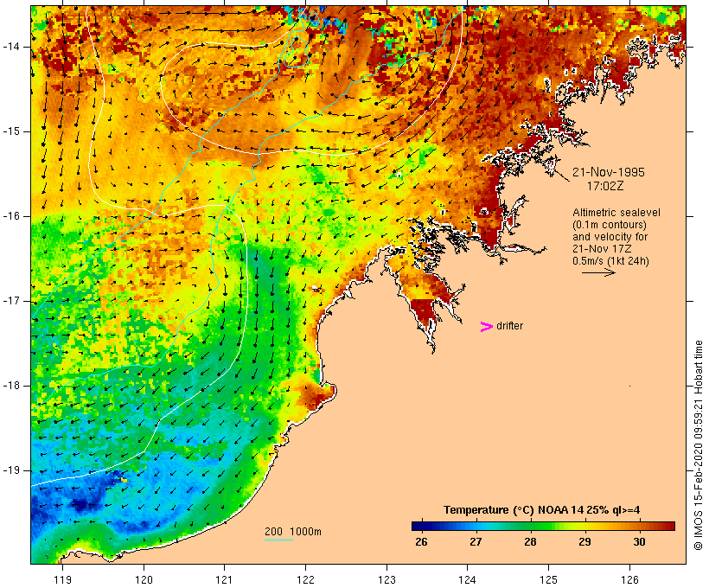Click latitude axis label '-18'
The width and height of the screenshot is (709, 588).
pyautogui.click(x=11, y=386)
